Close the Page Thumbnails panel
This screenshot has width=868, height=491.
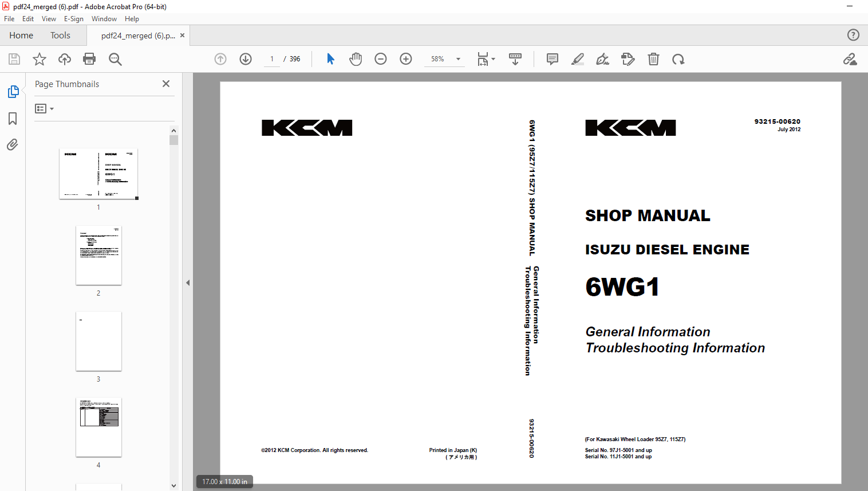coord(166,84)
